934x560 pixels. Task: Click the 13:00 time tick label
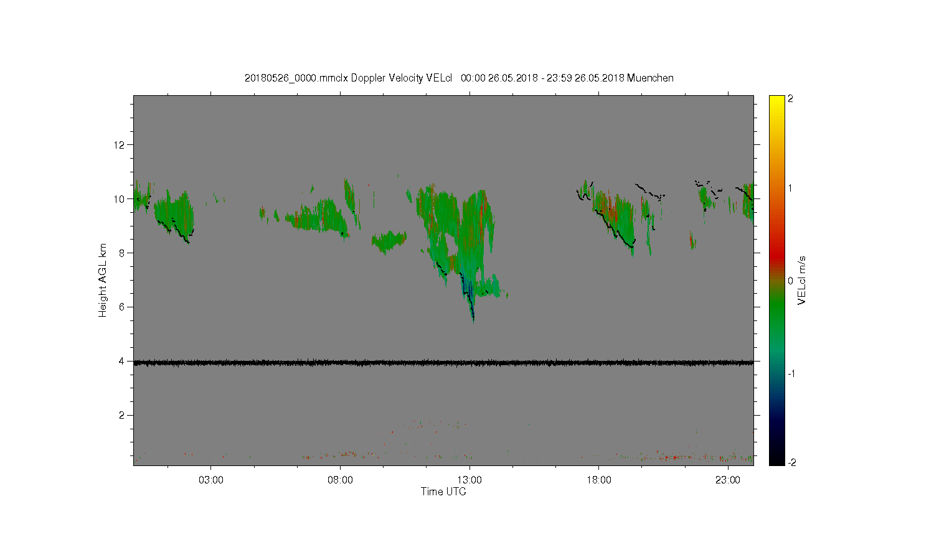[x=469, y=480]
